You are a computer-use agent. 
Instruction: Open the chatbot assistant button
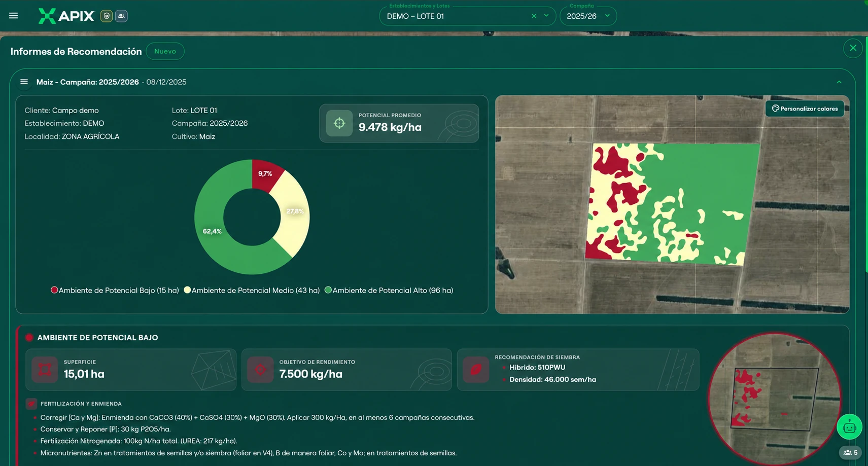pyautogui.click(x=849, y=426)
